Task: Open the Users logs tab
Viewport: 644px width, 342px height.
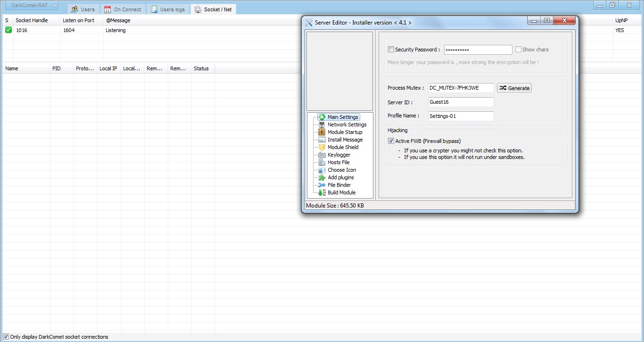Action: point(168,9)
